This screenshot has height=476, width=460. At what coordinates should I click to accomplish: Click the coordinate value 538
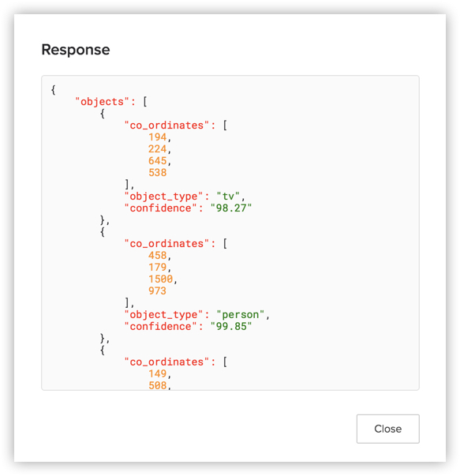click(158, 173)
